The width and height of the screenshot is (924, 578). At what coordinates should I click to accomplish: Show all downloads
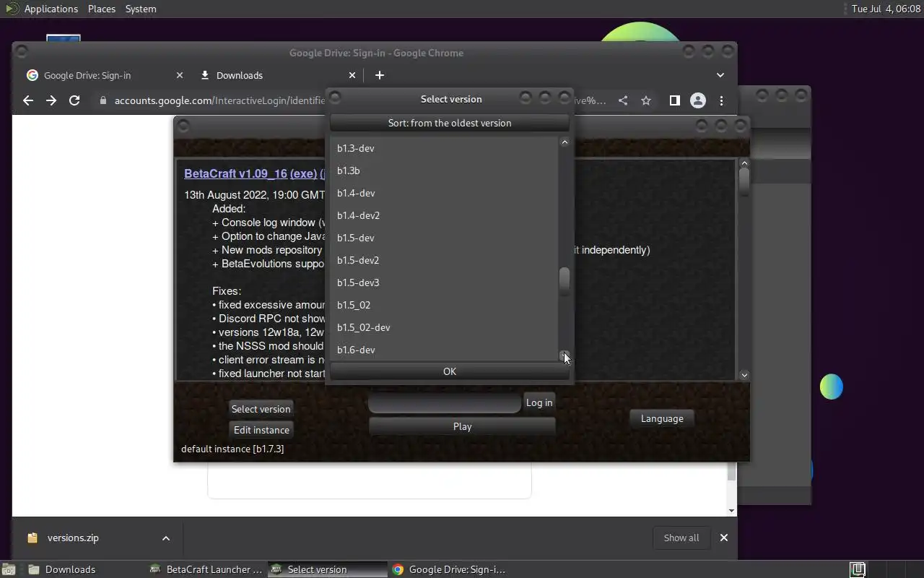681,538
